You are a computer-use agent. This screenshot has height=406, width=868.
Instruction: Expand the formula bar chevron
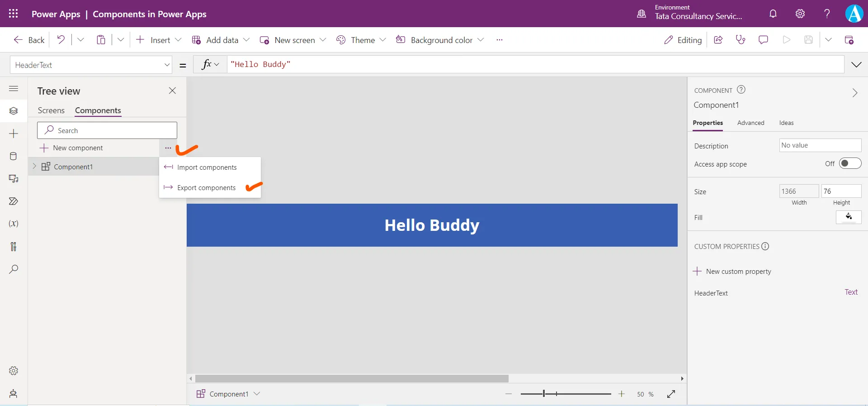[x=856, y=65]
